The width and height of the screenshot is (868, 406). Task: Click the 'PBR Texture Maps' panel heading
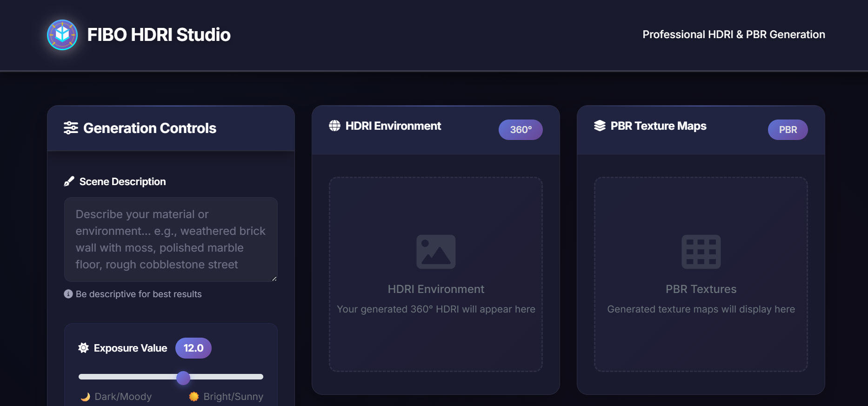click(658, 126)
